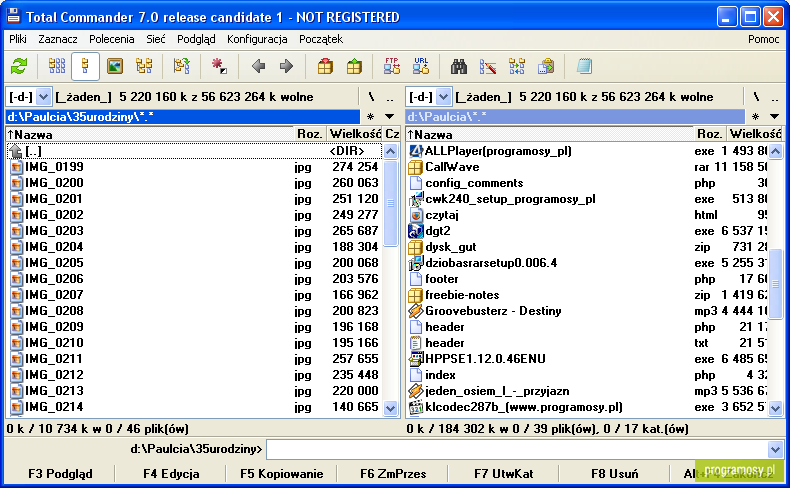Click the red asterisk invert selection icon
This screenshot has height=488, width=790.
pyautogui.click(x=219, y=66)
